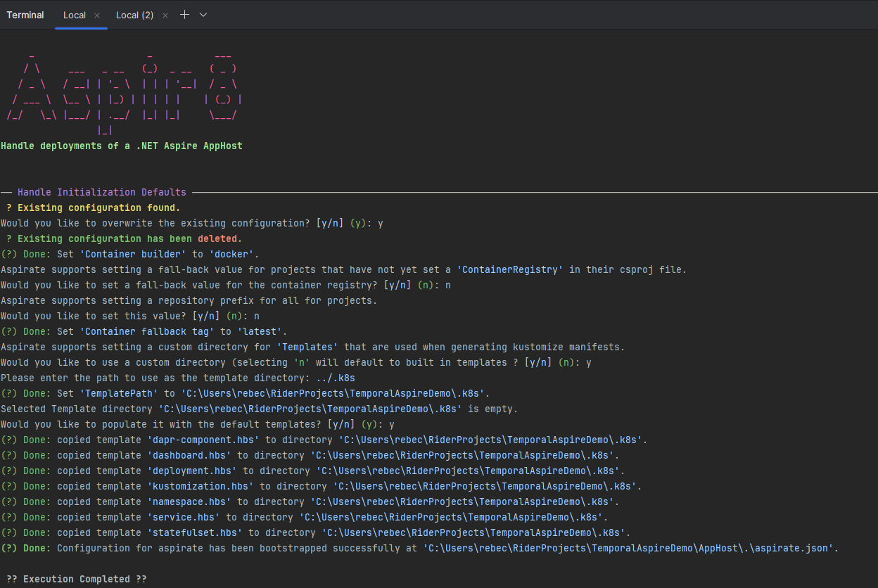Image resolution: width=878 pixels, height=588 pixels.
Task: Switch to the Local terminal tab
Action: (x=75, y=15)
